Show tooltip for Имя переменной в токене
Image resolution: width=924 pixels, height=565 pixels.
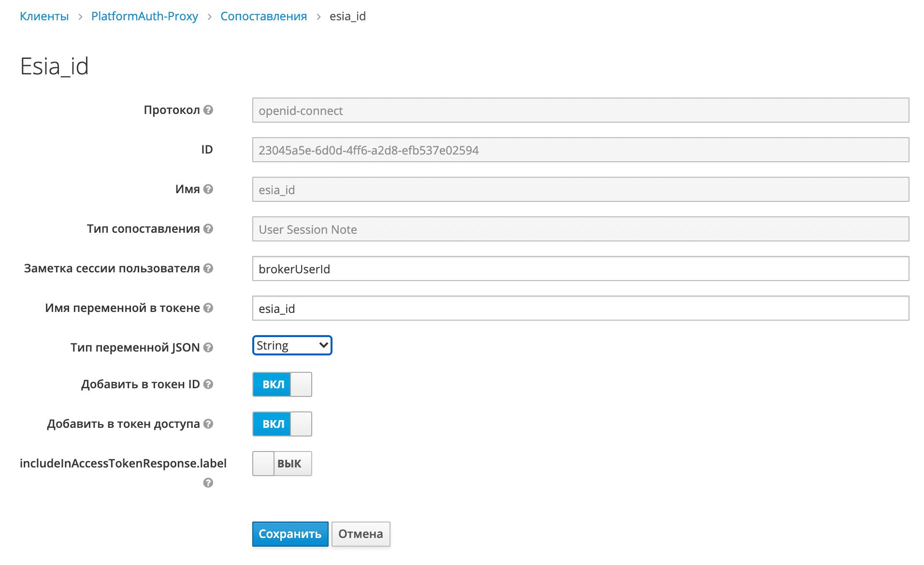pos(209,308)
